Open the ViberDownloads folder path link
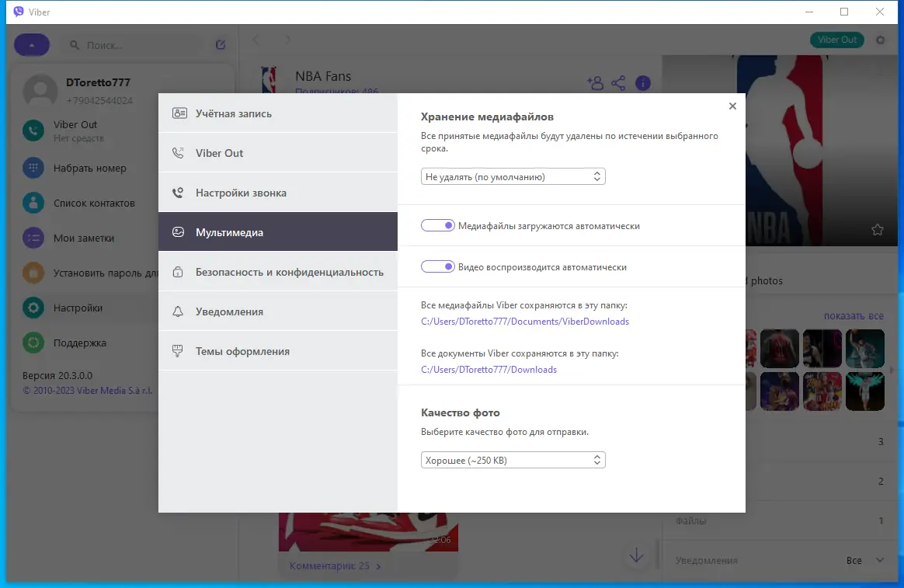904x588 pixels. (x=525, y=321)
